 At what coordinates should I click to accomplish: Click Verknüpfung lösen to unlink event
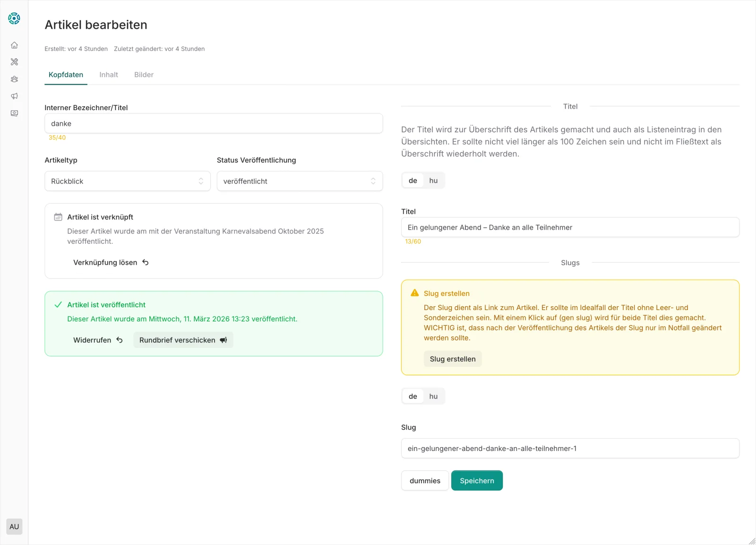click(111, 263)
